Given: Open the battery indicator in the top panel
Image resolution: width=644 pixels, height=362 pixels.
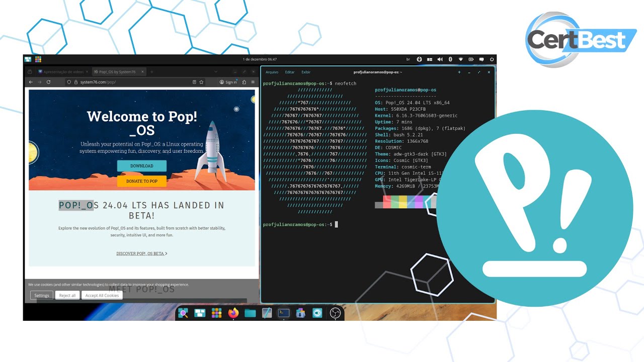Looking at the screenshot, I should [x=471, y=59].
